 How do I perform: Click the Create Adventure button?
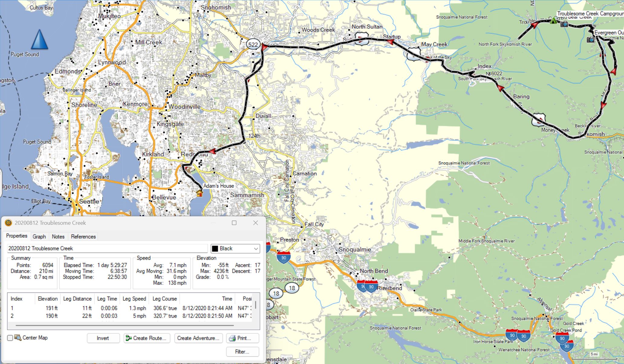(198, 338)
